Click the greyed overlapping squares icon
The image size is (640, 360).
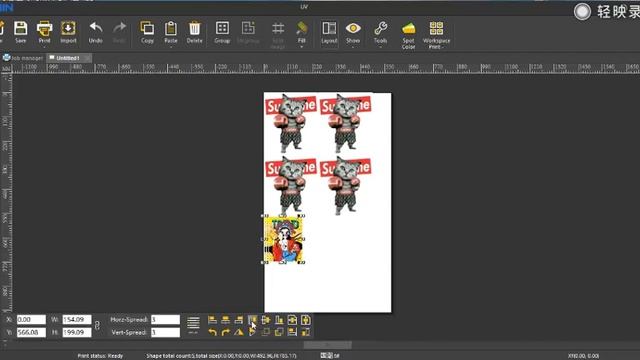click(266, 332)
